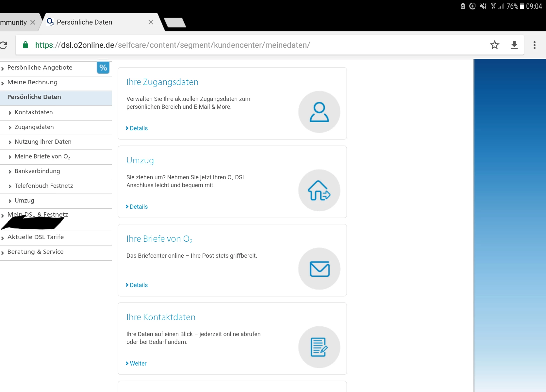Reload the page with the refresh icon
Image resolution: width=546 pixels, height=392 pixels.
click(3, 45)
